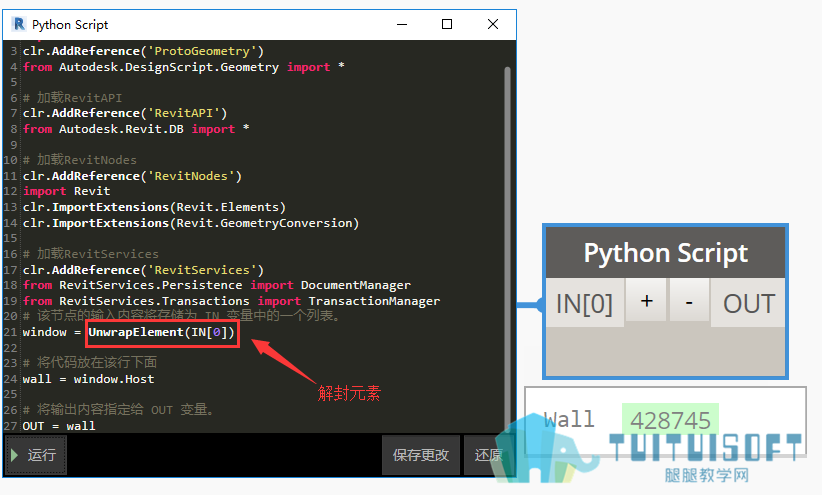Image resolution: width=822 pixels, height=495 pixels.
Task: Click 还原 to revert the script
Action: 488,455
